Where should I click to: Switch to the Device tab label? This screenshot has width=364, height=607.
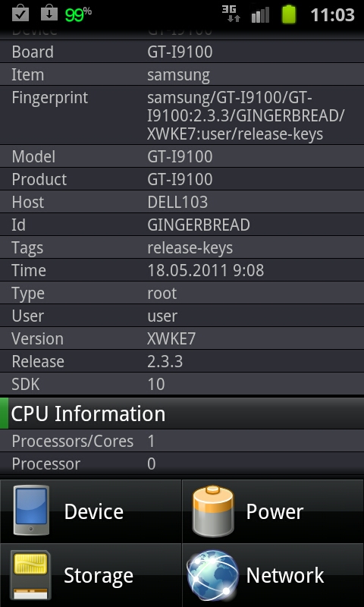pyautogui.click(x=93, y=511)
